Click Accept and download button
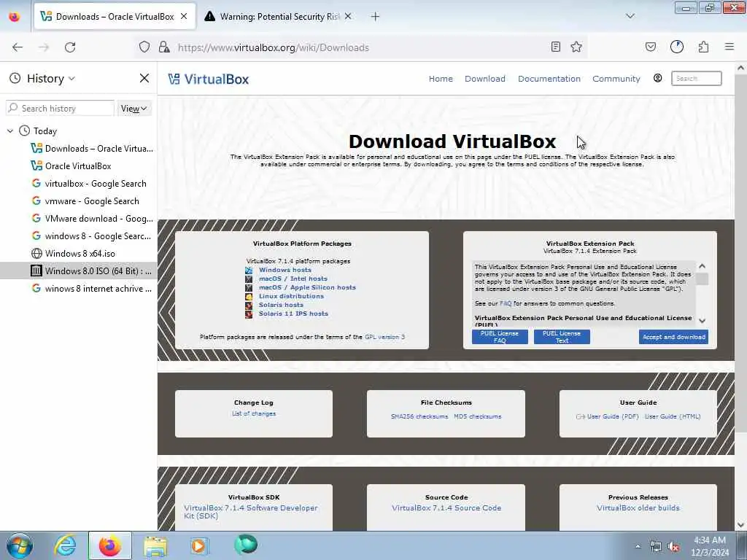Image resolution: width=747 pixels, height=560 pixels. [673, 337]
